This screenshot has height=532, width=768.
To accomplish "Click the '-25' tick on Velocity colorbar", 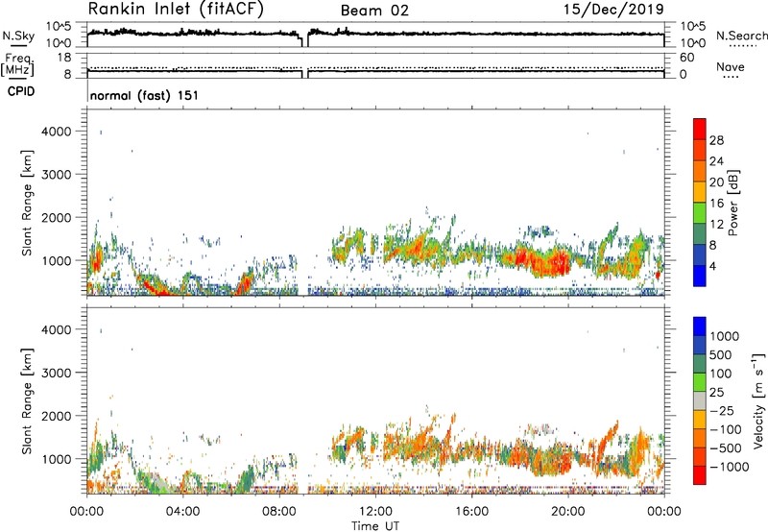I will point(722,410).
